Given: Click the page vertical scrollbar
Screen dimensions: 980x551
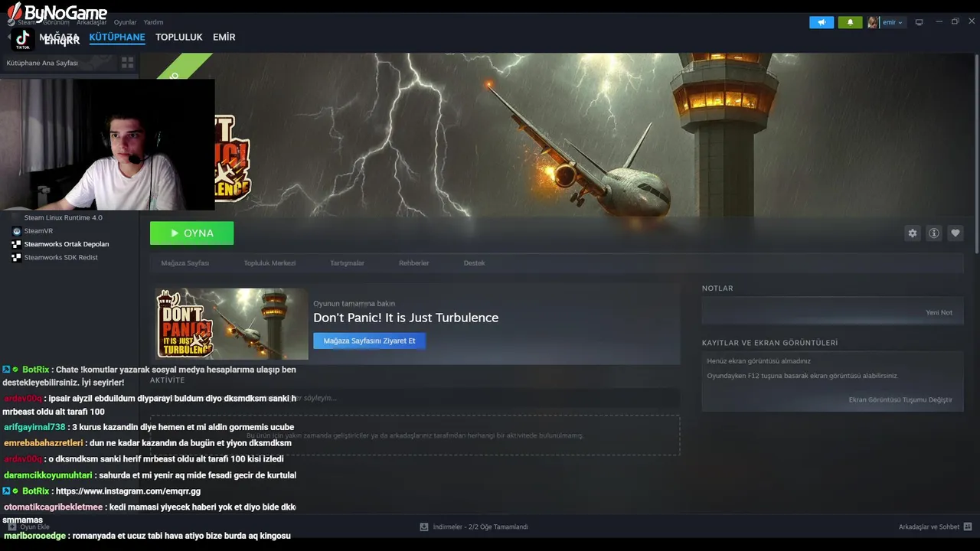Looking at the screenshot, I should (x=976, y=153).
